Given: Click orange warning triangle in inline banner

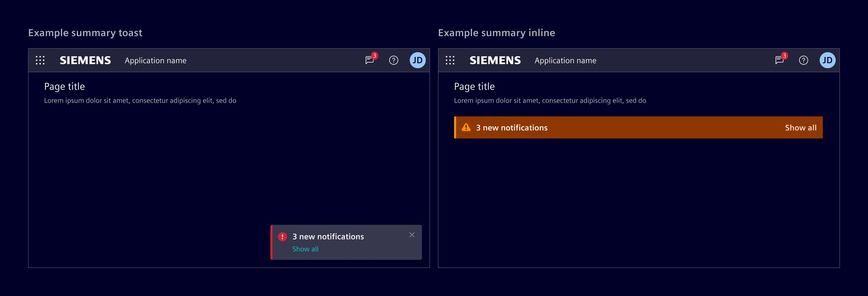Looking at the screenshot, I should point(466,127).
